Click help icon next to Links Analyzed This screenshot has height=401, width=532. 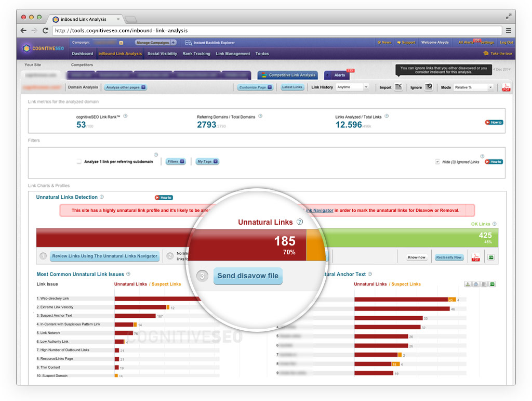[387, 116]
